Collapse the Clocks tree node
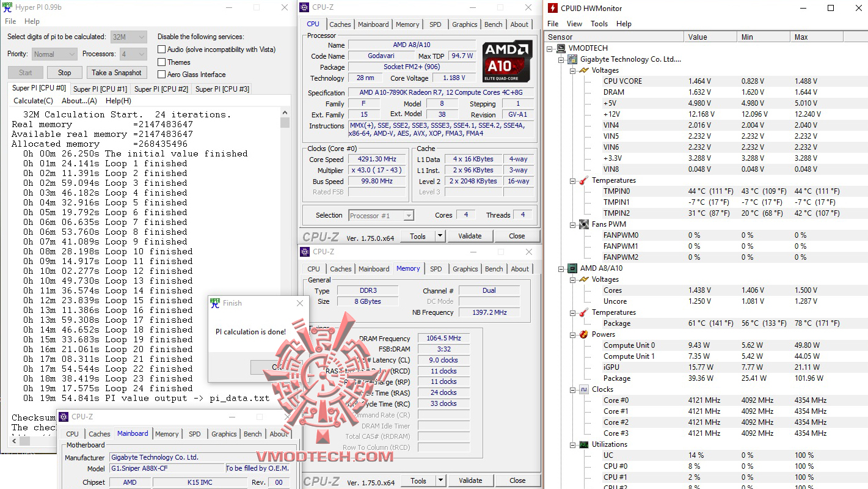Screen dimensions: 868x489 [x=573, y=389]
